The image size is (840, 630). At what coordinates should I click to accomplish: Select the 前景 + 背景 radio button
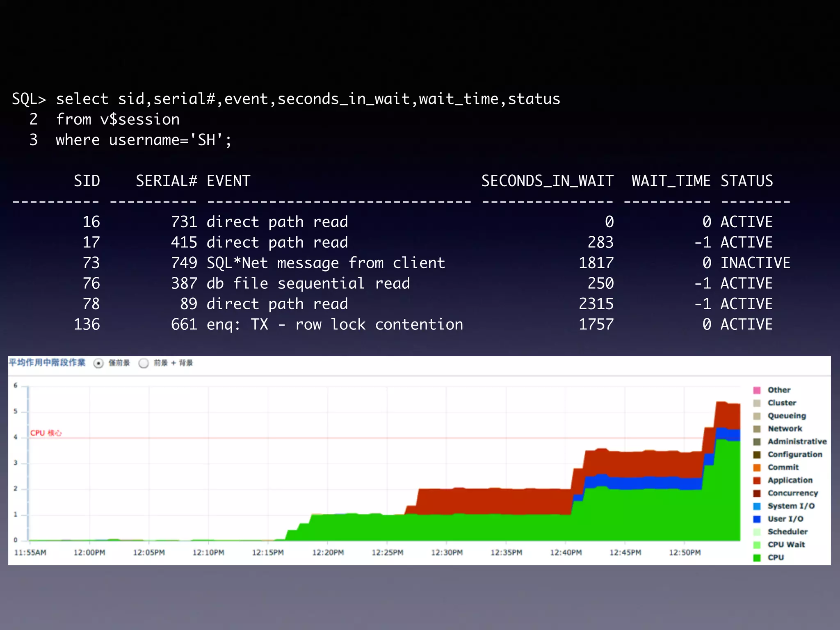pyautogui.click(x=144, y=363)
